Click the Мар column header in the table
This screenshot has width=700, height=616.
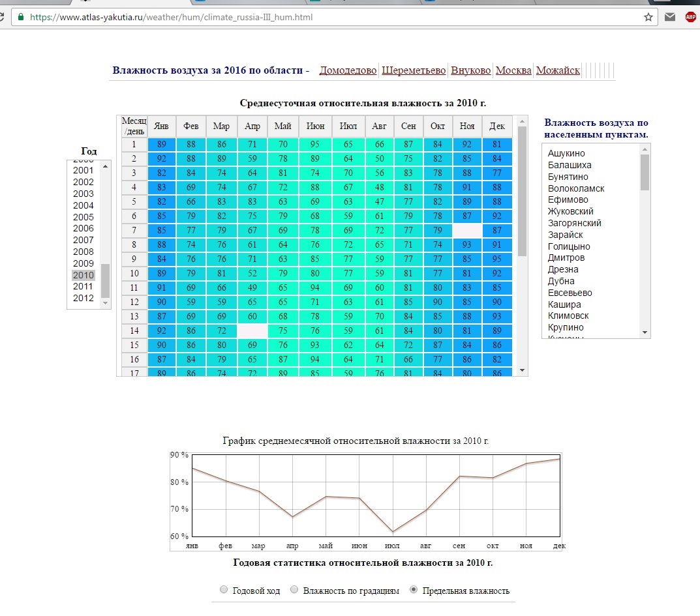[x=221, y=126]
